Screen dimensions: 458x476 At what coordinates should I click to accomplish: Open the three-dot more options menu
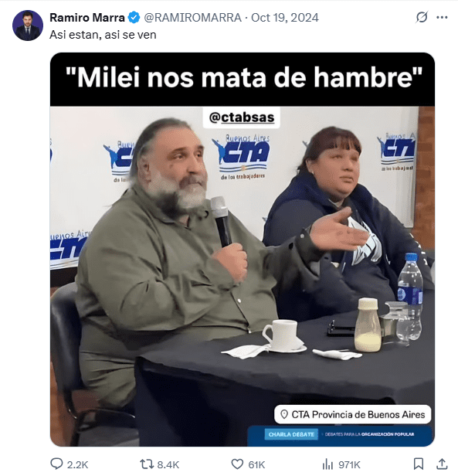[x=442, y=17]
